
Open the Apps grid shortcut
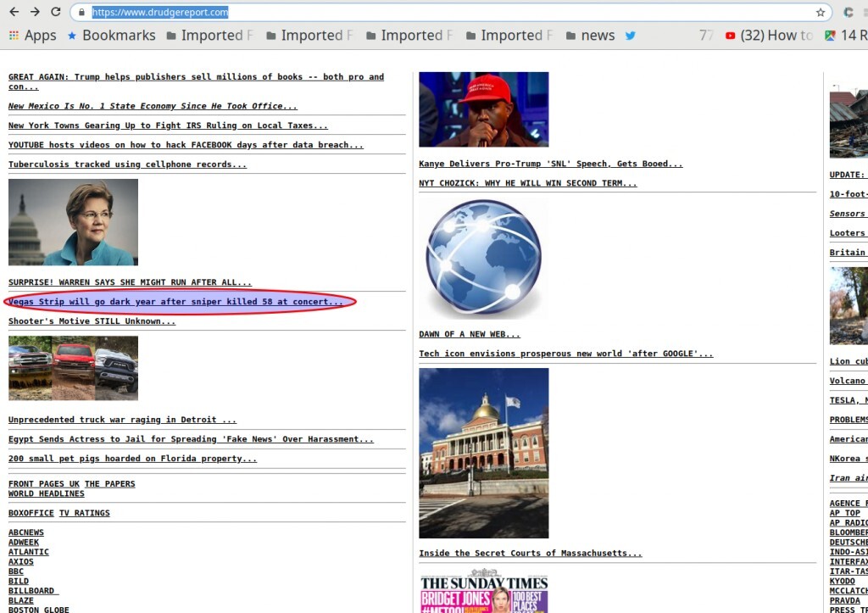[32, 36]
